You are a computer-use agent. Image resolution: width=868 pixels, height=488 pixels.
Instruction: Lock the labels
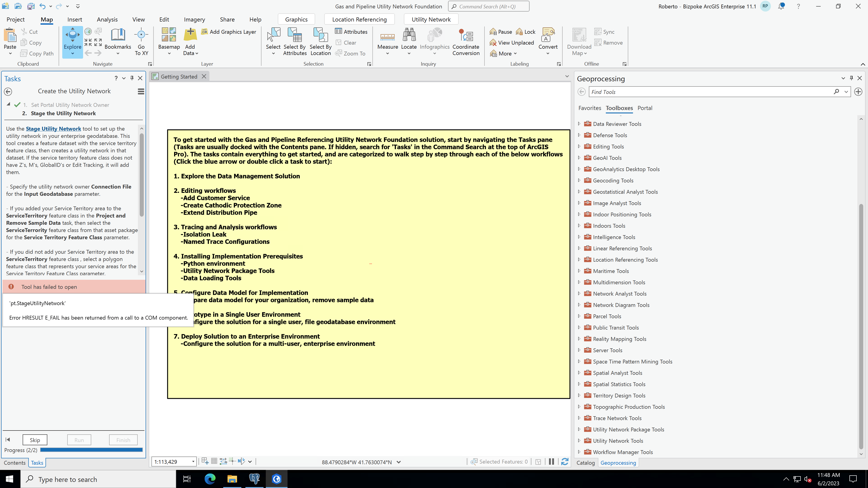526,32
